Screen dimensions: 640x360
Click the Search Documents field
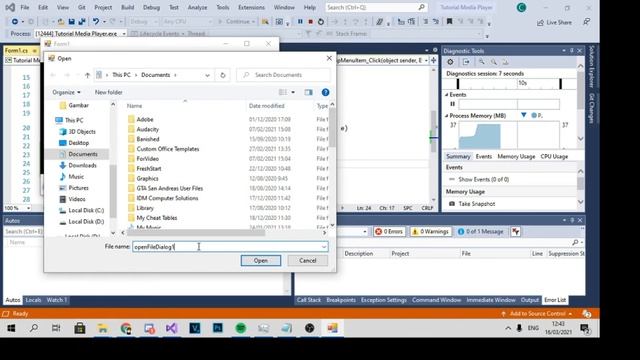(283, 75)
